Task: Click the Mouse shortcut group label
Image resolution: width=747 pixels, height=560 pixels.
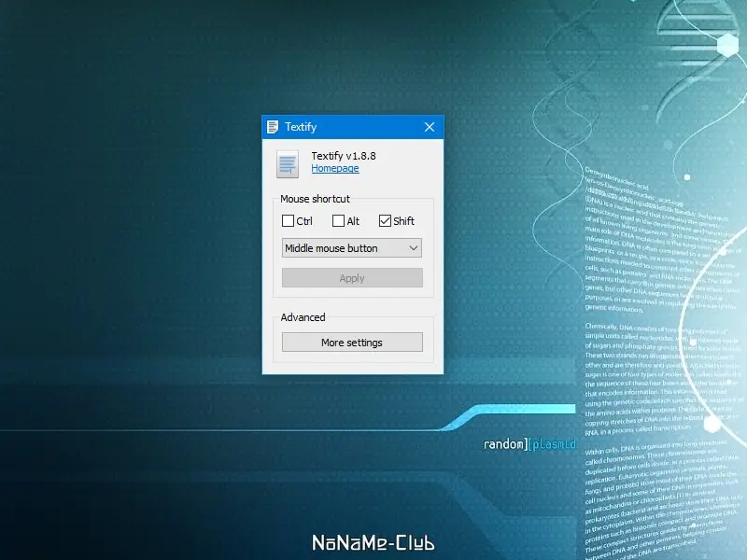Action: (315, 199)
